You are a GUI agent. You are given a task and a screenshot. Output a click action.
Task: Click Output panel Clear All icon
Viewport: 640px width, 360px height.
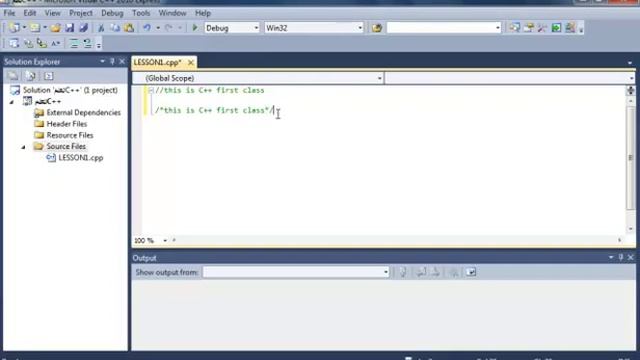pyautogui.click(x=453, y=272)
